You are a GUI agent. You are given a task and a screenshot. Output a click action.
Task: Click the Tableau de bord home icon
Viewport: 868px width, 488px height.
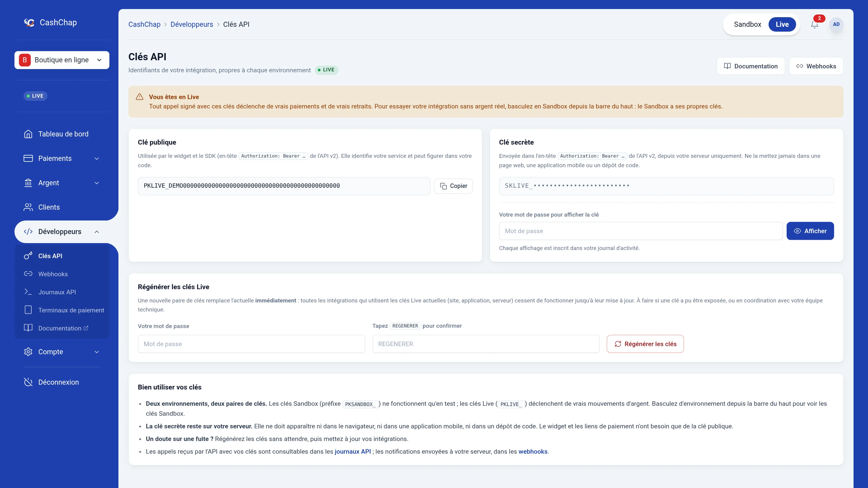[28, 134]
